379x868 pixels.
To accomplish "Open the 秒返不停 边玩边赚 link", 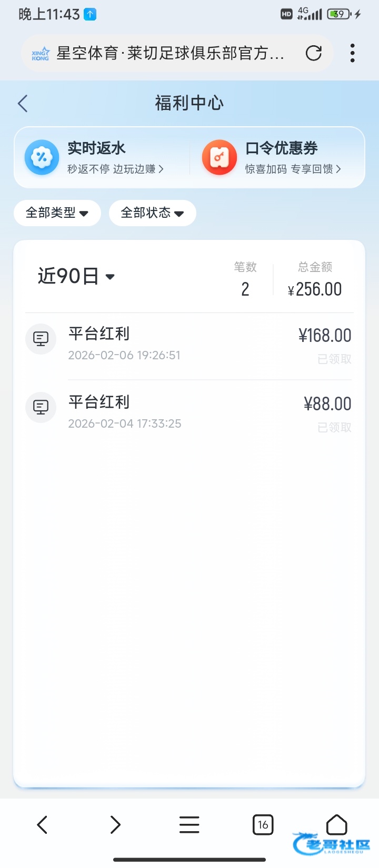I will click(x=115, y=169).
